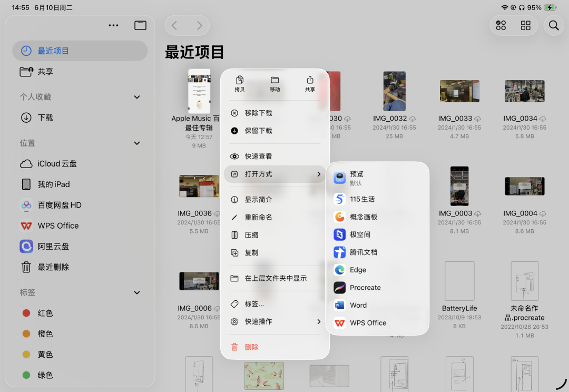Viewport: 569px width, 392px height.
Task: Choose 移除下载 from the context menu
Action: 275,113
